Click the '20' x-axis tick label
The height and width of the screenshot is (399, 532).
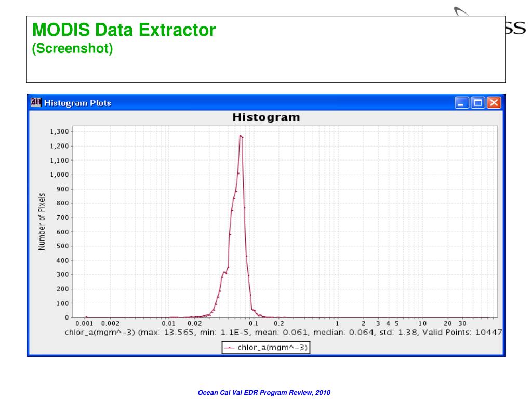tap(448, 323)
